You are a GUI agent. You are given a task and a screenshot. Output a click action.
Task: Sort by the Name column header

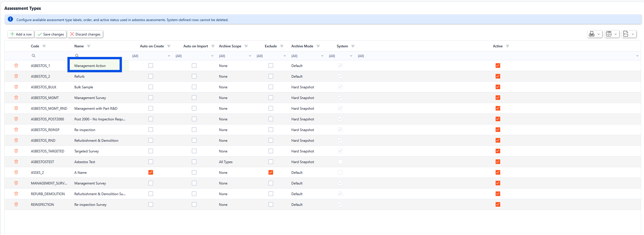point(79,46)
